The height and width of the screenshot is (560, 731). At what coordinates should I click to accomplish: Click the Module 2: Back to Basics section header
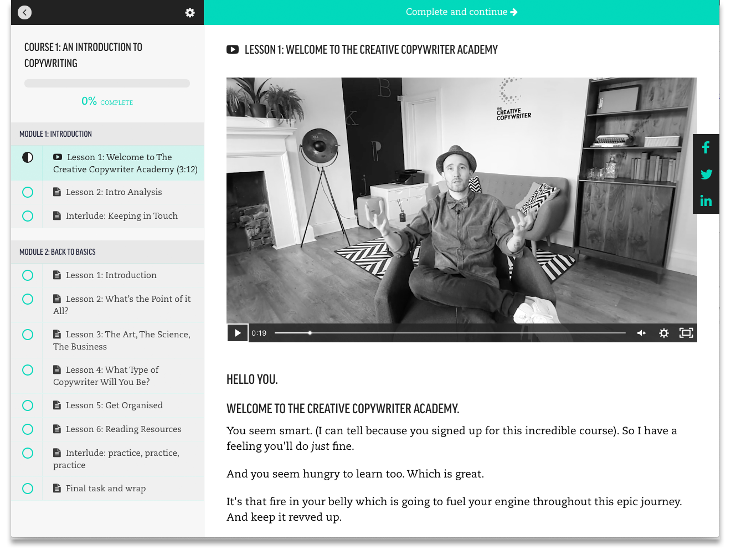click(x=107, y=252)
